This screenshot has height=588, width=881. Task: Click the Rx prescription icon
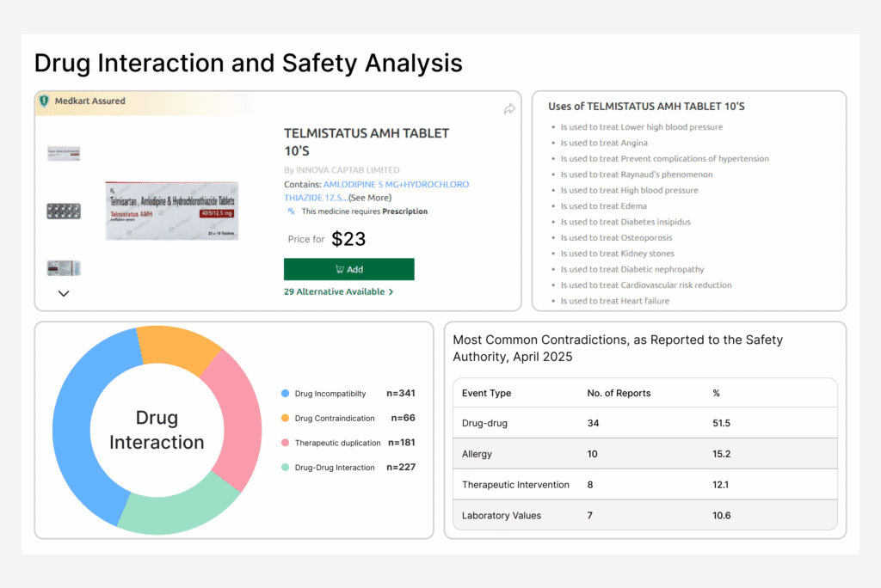(292, 211)
